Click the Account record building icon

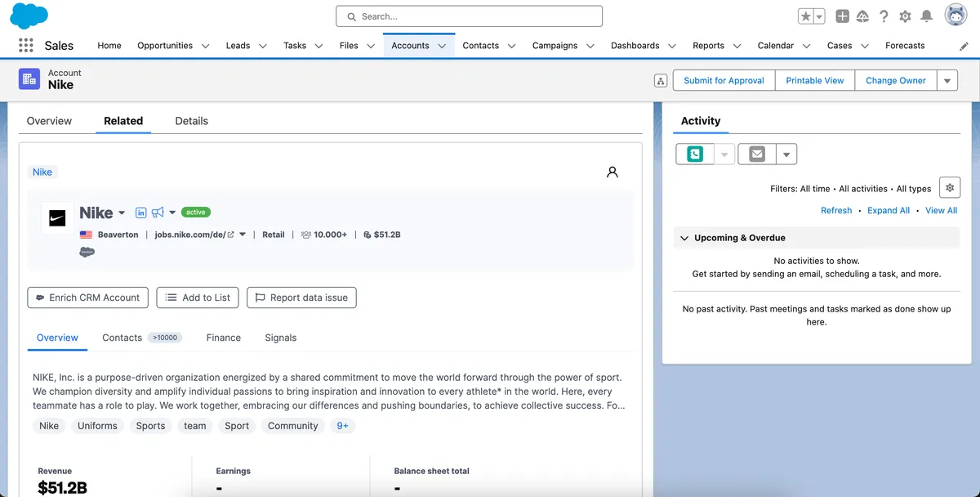click(x=29, y=79)
